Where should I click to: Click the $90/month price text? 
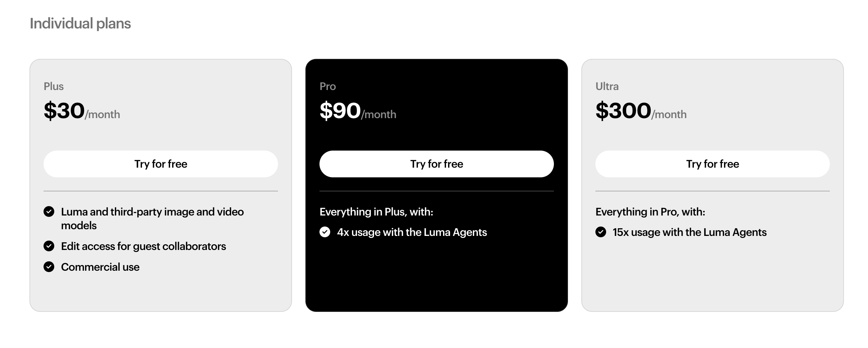(x=358, y=111)
